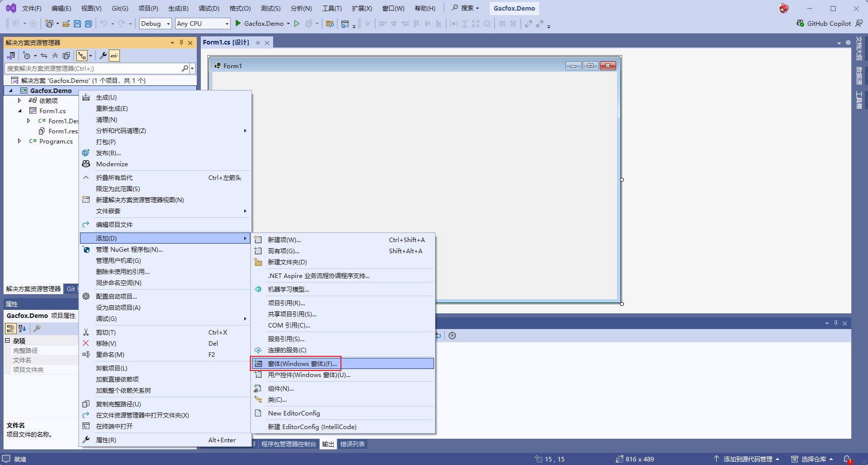Click the New Project toolbar icon
The image size is (868, 465).
[x=49, y=24]
